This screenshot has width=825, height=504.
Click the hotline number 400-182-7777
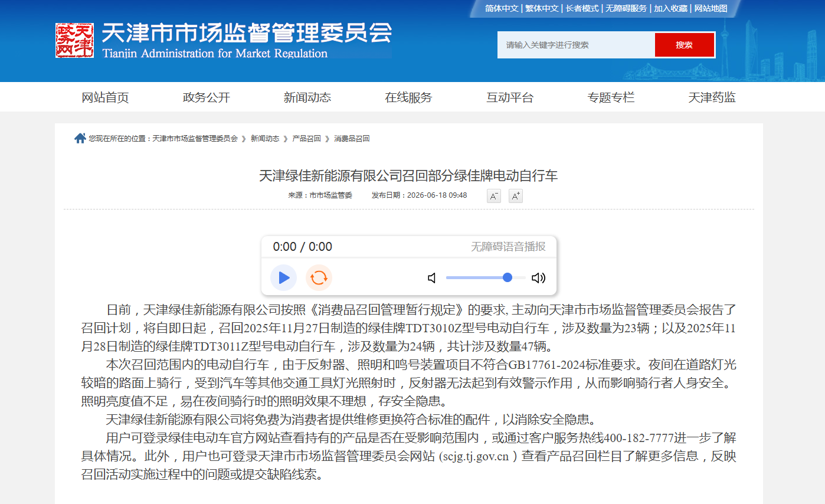640,438
